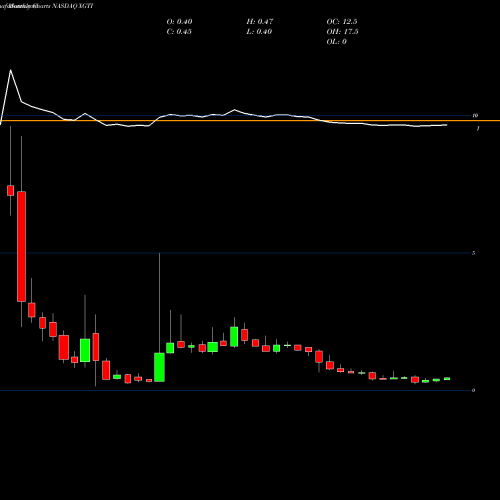Select the 'O: 0.40' open value
The height and width of the screenshot is (500, 500).
(x=179, y=22)
